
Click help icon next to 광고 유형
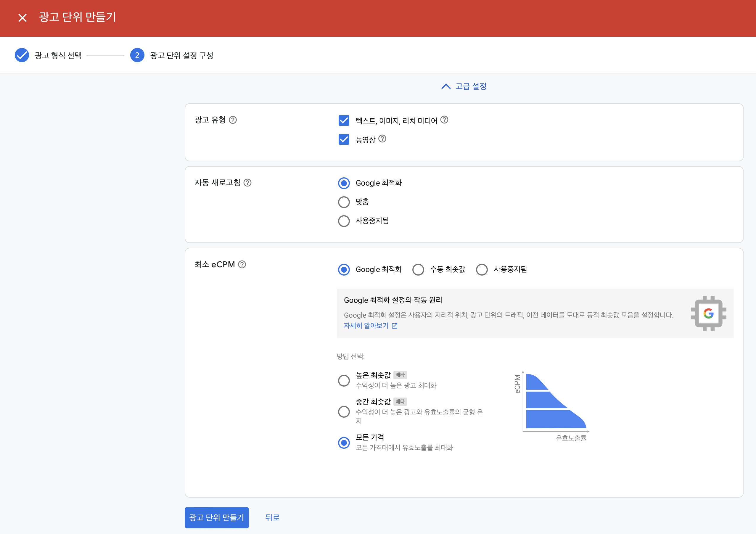tap(233, 120)
